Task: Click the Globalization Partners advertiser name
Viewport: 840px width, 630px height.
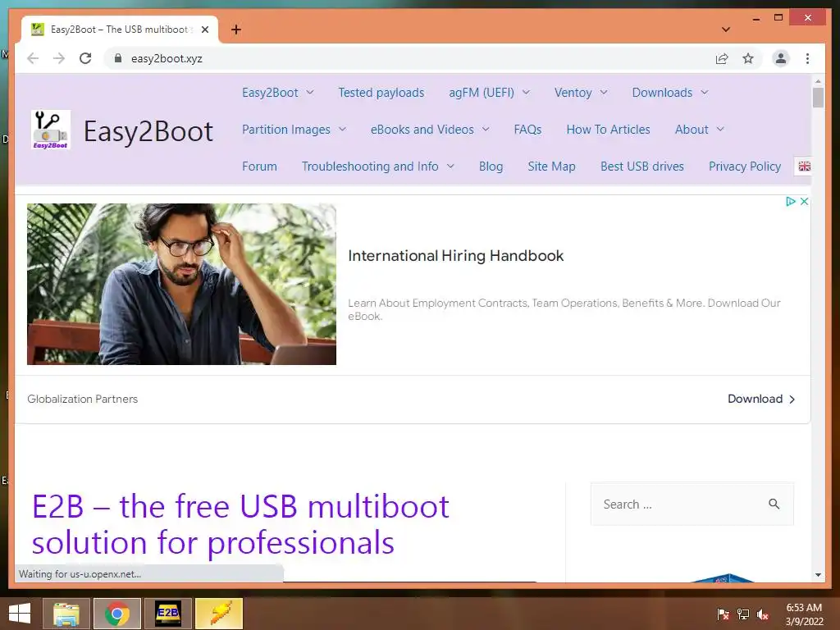Action: [83, 399]
